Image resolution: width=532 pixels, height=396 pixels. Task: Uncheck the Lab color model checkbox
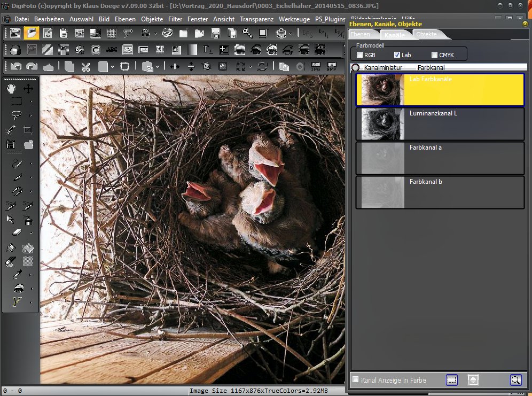pyautogui.click(x=397, y=55)
